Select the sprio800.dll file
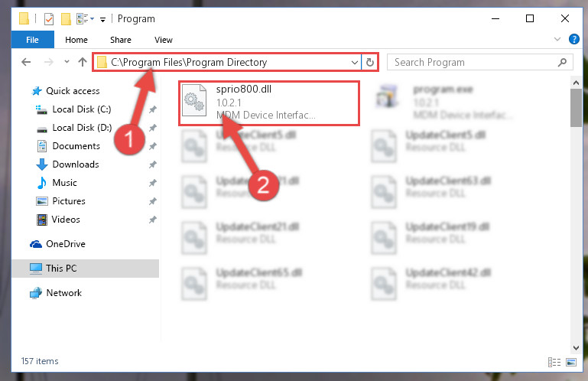This screenshot has height=381, width=588. tap(269, 103)
